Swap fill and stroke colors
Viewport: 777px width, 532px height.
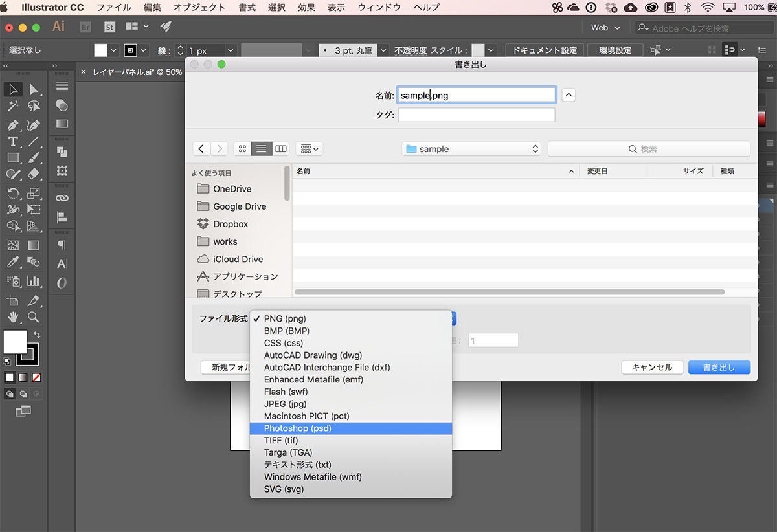pyautogui.click(x=37, y=335)
